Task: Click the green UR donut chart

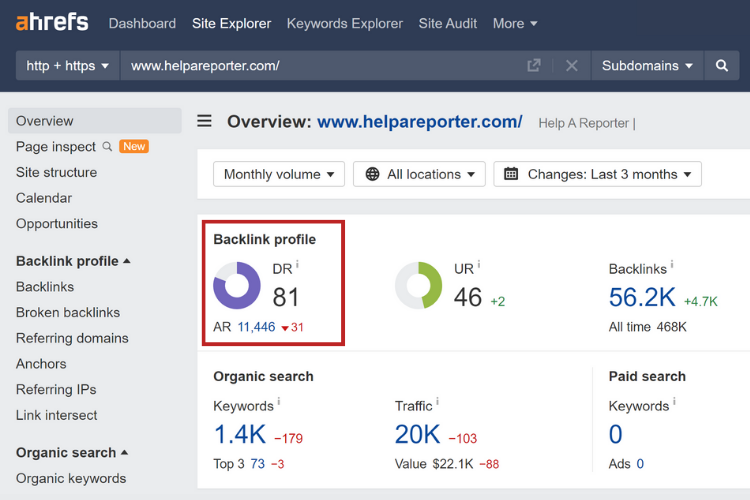Action: click(419, 285)
